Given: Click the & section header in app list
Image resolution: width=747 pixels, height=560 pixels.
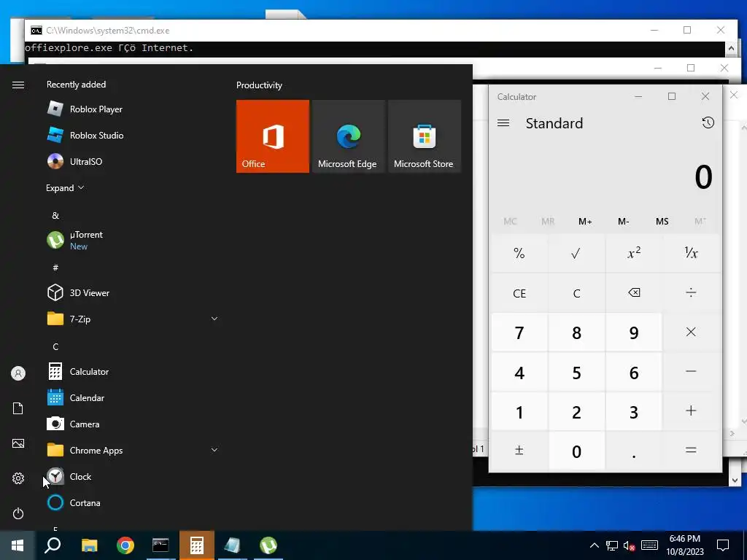Looking at the screenshot, I should tap(55, 215).
